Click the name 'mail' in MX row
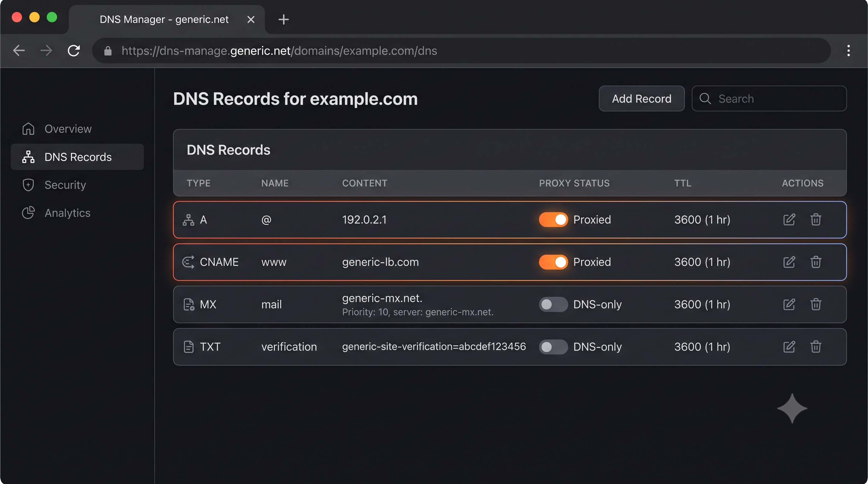This screenshot has height=484, width=868. pos(272,305)
